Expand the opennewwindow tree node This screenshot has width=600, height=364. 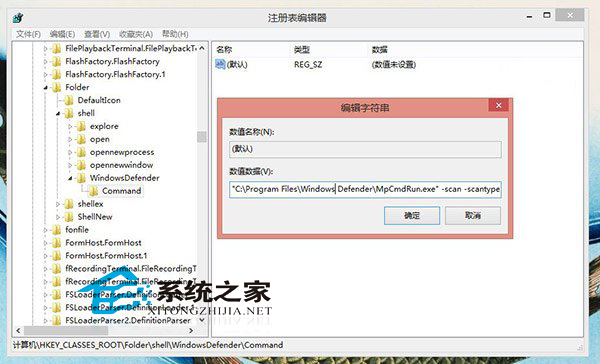pos(70,165)
